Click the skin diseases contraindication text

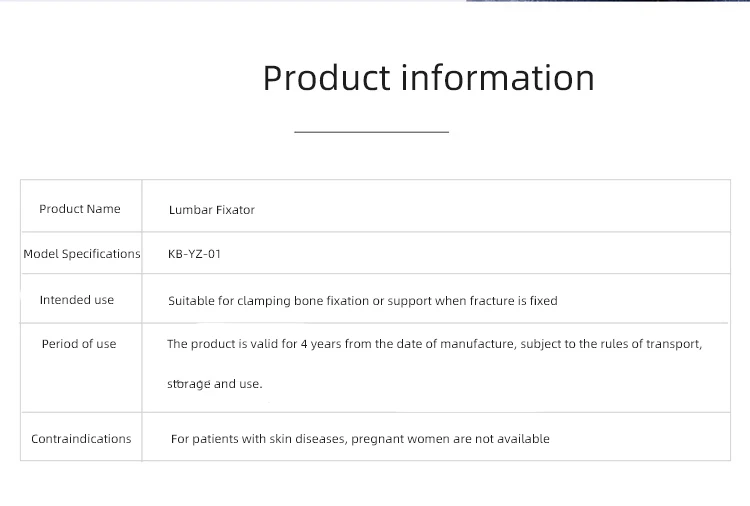[360, 439]
